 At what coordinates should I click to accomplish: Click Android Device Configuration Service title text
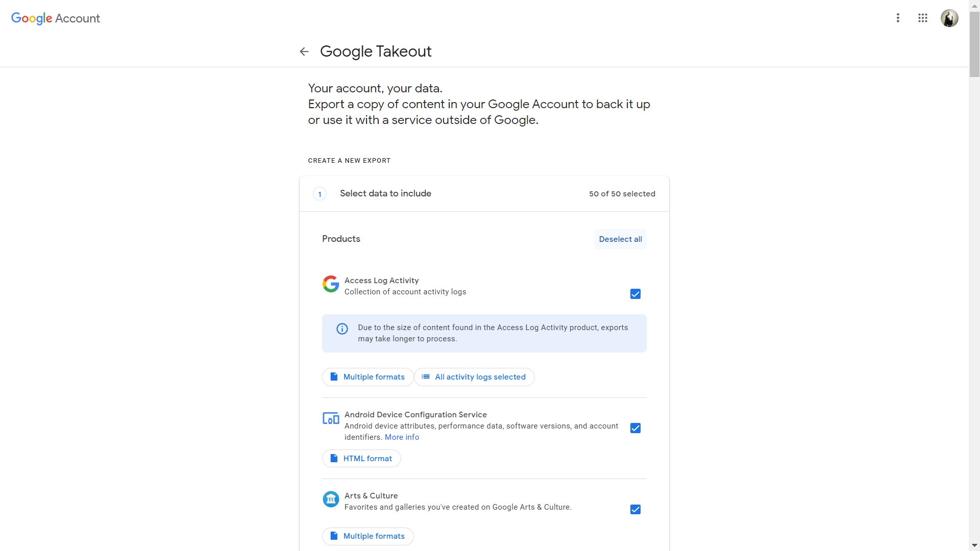tap(415, 415)
